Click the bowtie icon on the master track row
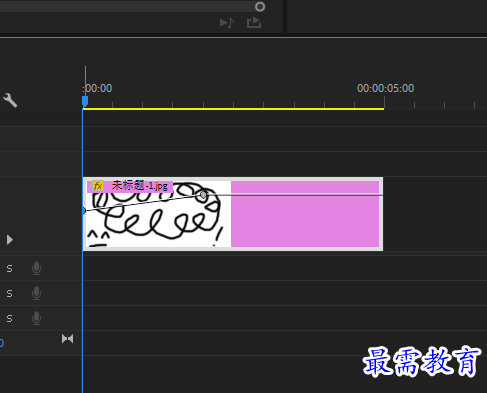Image resolution: width=487 pixels, height=393 pixels. pos(67,339)
